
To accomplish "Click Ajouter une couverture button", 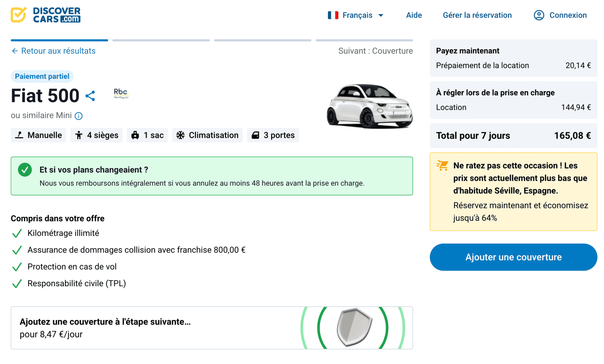I will point(513,257).
